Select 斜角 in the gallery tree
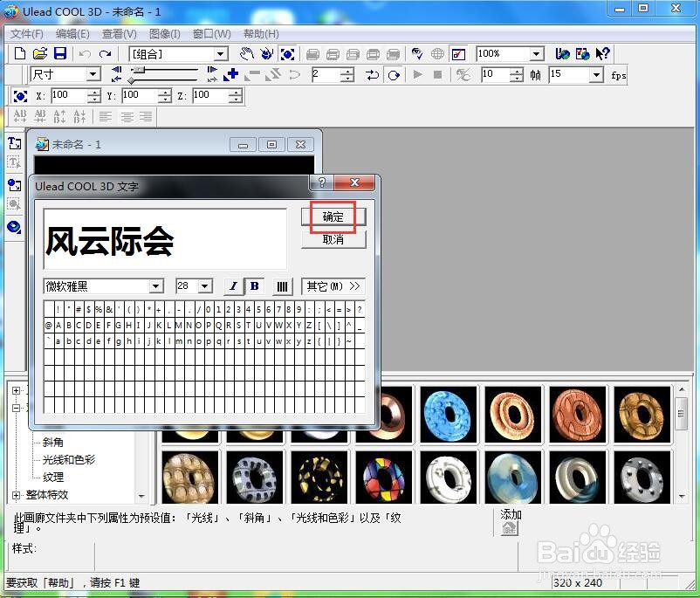 [52, 442]
